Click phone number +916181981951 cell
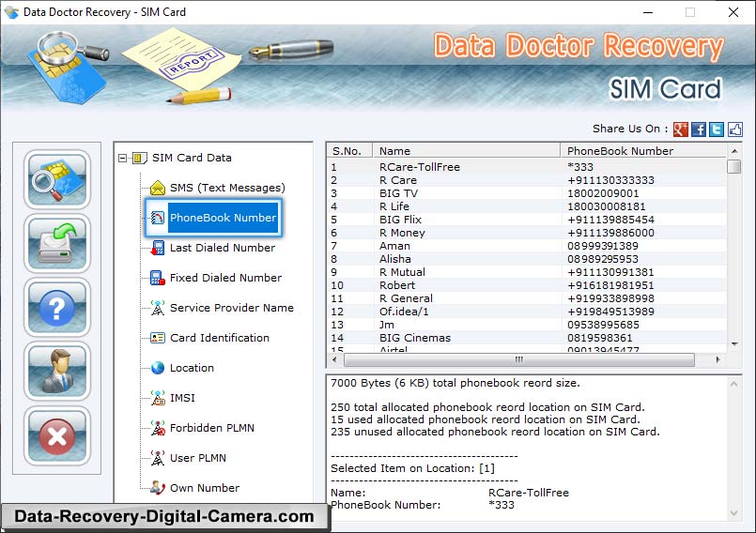The height and width of the screenshot is (533, 756). [x=610, y=285]
